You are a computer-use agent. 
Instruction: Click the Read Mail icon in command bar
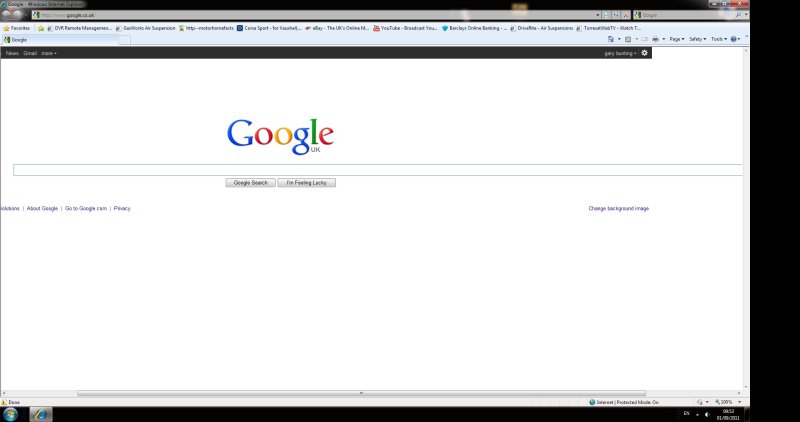coord(644,39)
